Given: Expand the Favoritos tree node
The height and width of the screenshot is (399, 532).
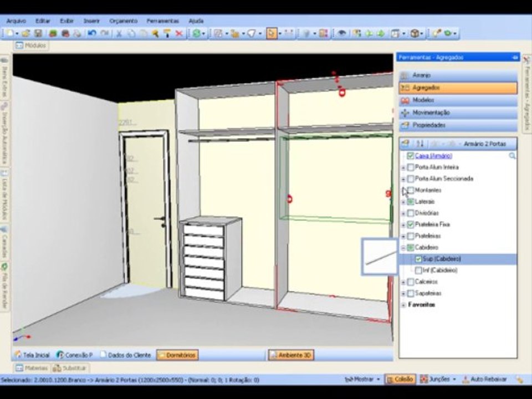Looking at the screenshot, I should coord(403,305).
